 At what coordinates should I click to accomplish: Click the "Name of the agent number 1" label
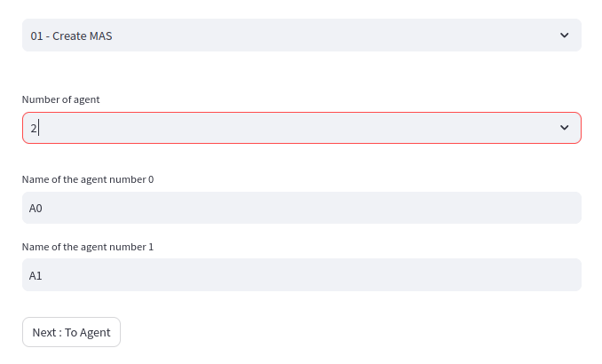point(87,247)
